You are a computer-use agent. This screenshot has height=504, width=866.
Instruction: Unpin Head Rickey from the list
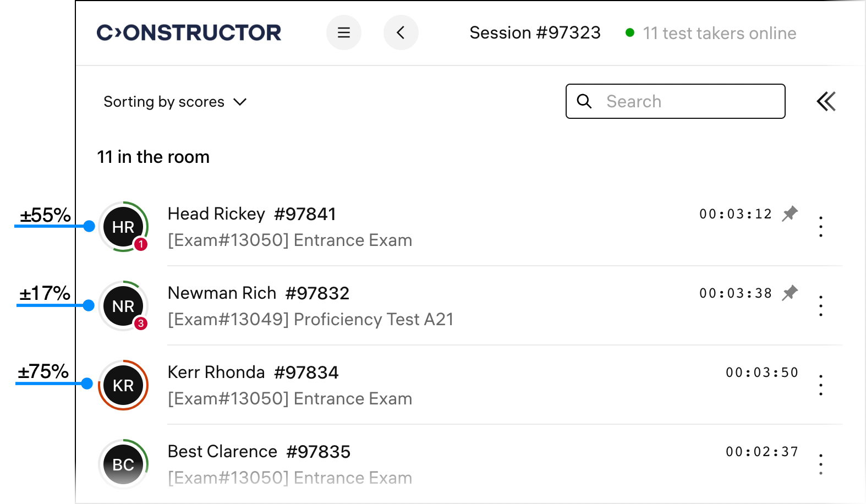790,213
